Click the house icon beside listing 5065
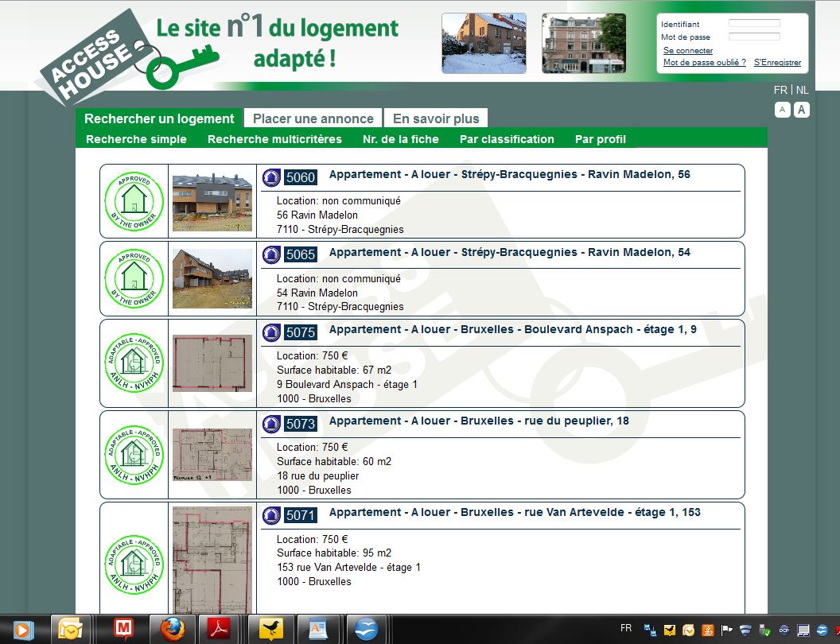 click(271, 254)
